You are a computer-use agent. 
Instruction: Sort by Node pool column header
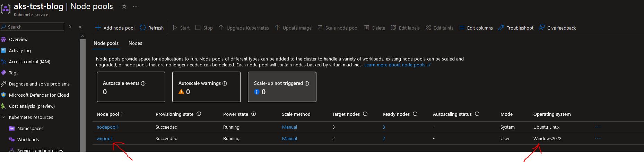pos(110,114)
